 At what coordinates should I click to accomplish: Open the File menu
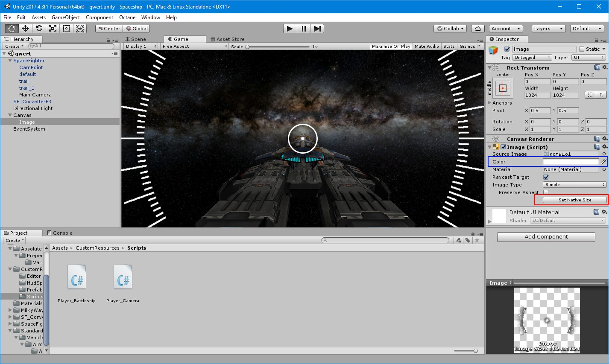click(x=7, y=17)
